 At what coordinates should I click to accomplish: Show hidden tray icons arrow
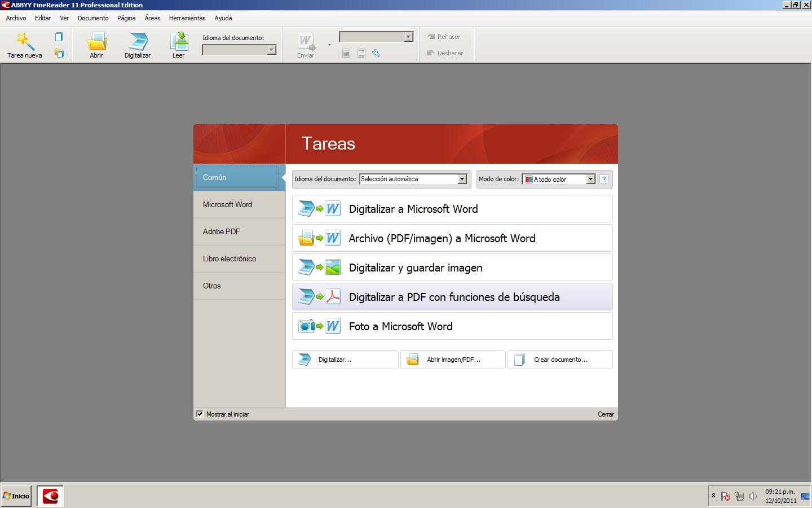tap(713, 496)
